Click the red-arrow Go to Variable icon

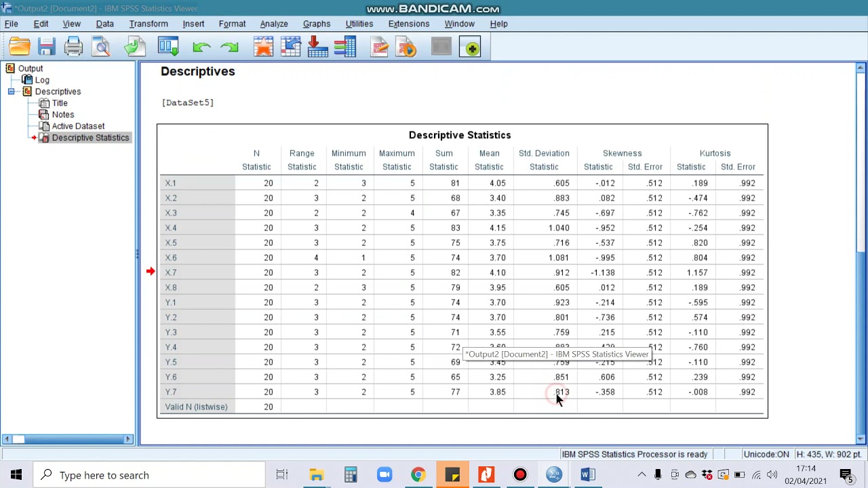(317, 47)
